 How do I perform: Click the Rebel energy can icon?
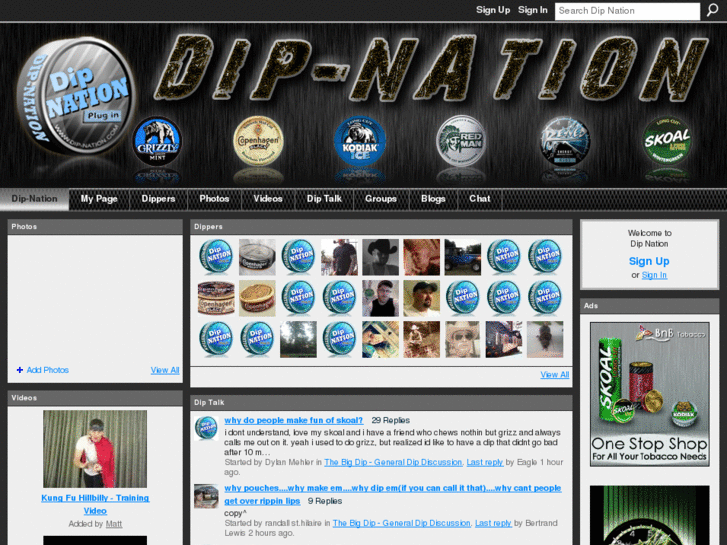click(565, 141)
